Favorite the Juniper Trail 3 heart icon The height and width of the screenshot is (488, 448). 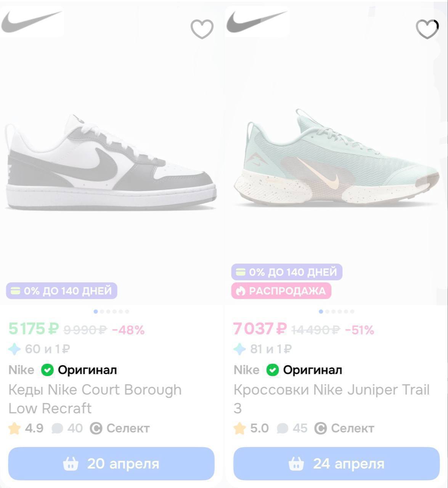point(427,29)
